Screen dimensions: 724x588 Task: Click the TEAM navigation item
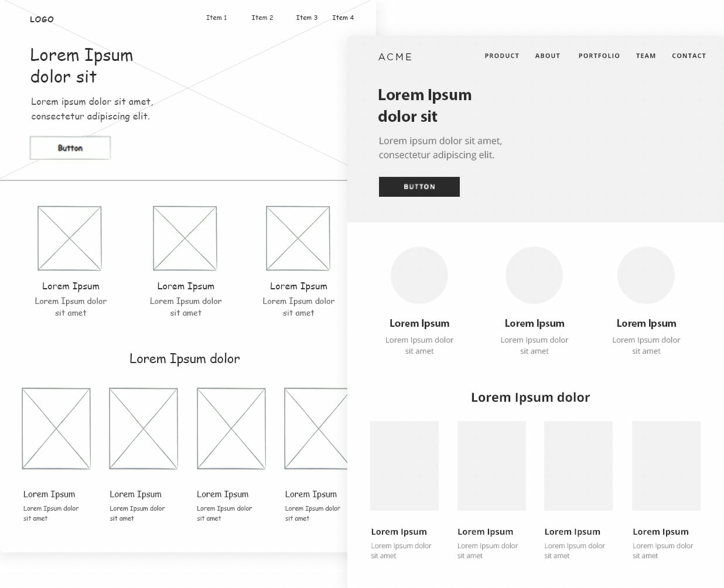pos(646,56)
